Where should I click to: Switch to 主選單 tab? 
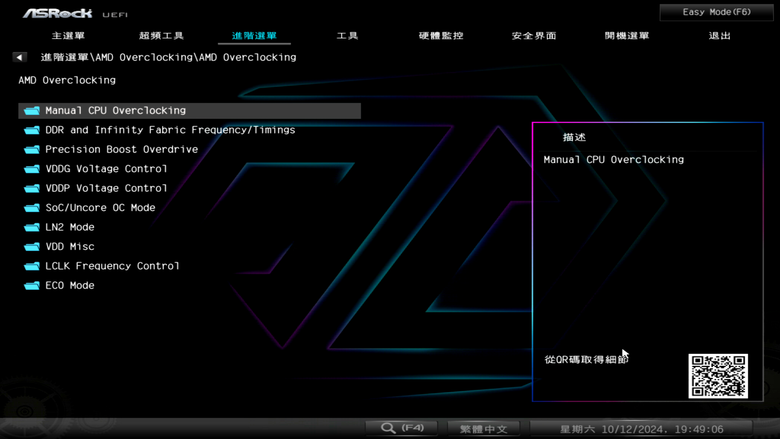[68, 36]
